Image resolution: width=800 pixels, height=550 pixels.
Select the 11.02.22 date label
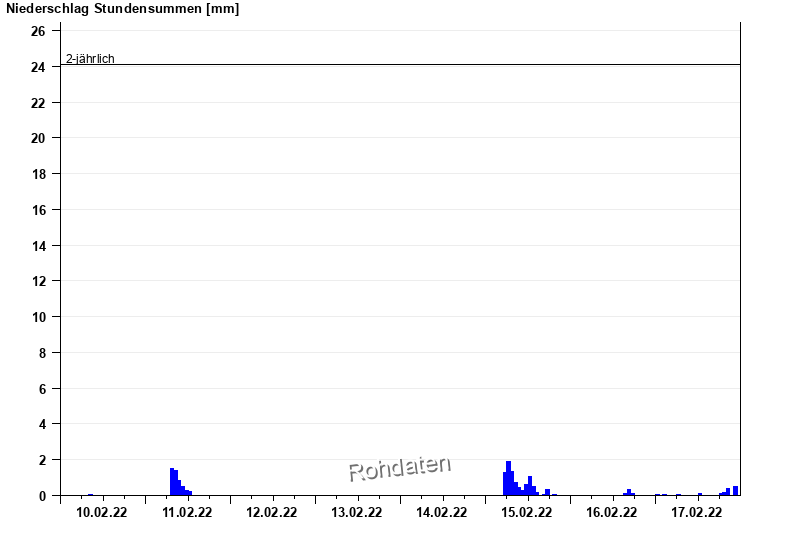coord(187,513)
